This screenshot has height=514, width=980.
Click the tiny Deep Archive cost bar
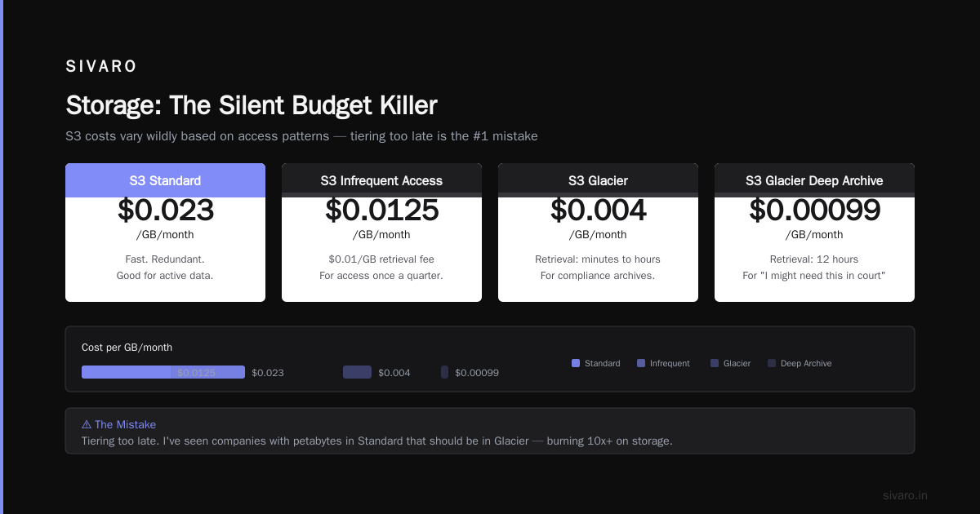pos(444,372)
